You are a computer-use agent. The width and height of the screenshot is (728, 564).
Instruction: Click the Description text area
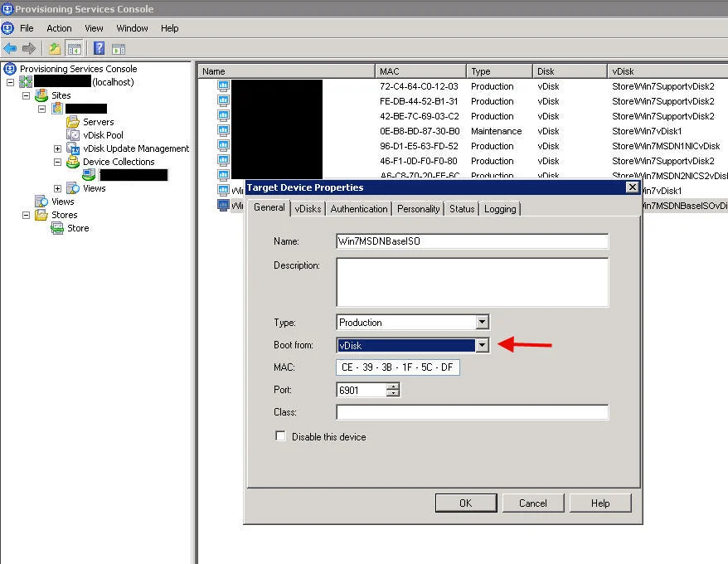[472, 283]
